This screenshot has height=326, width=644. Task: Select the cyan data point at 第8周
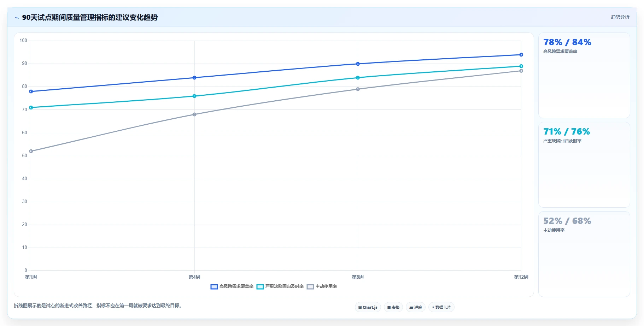click(358, 78)
